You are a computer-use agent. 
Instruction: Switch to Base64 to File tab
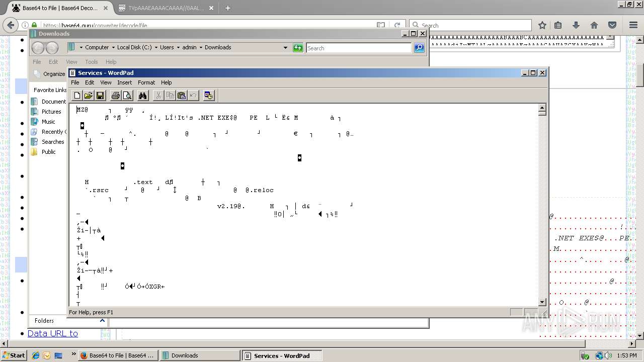click(x=60, y=8)
